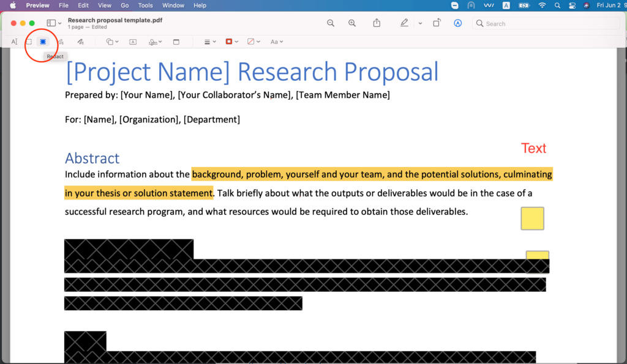The image size is (627, 364).
Task: Click the Zoom Out magnifier
Action: [331, 23]
